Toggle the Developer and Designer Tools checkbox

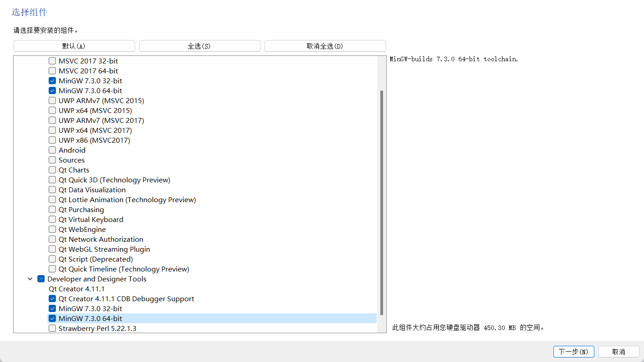(x=41, y=279)
